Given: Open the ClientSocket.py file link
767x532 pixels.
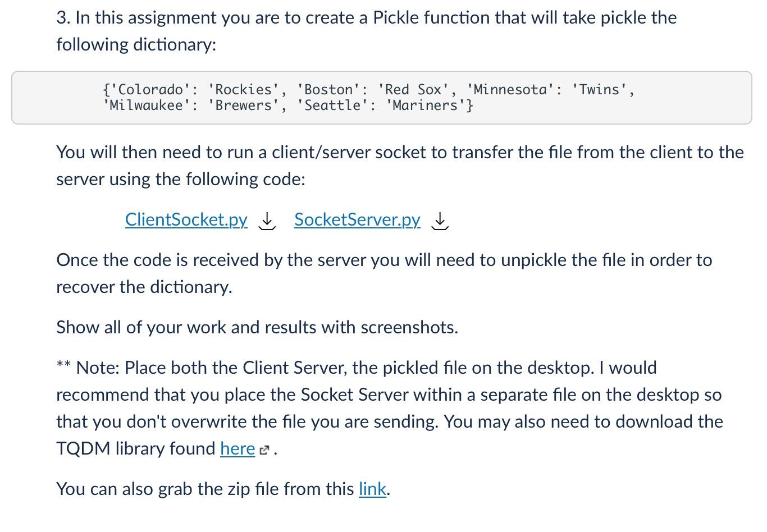Looking at the screenshot, I should click(x=186, y=219).
